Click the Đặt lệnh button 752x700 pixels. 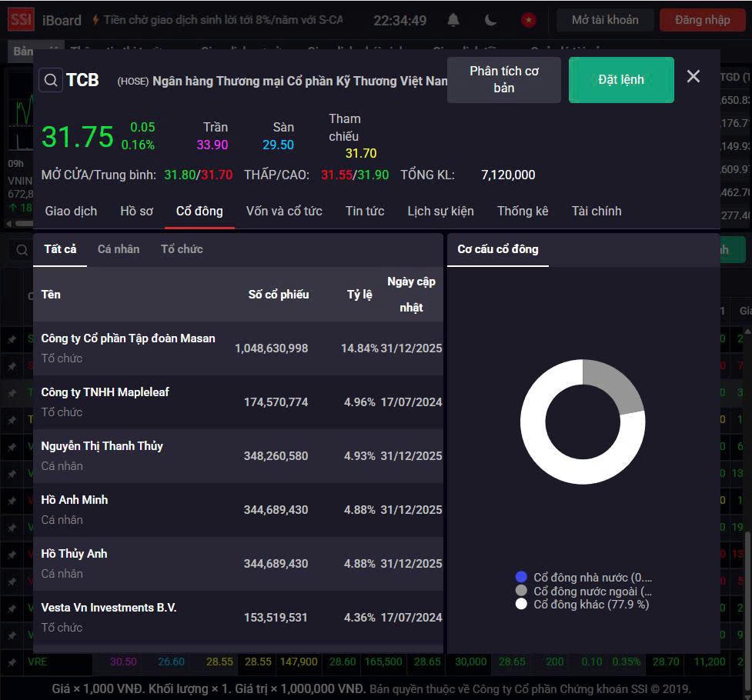[x=621, y=79]
